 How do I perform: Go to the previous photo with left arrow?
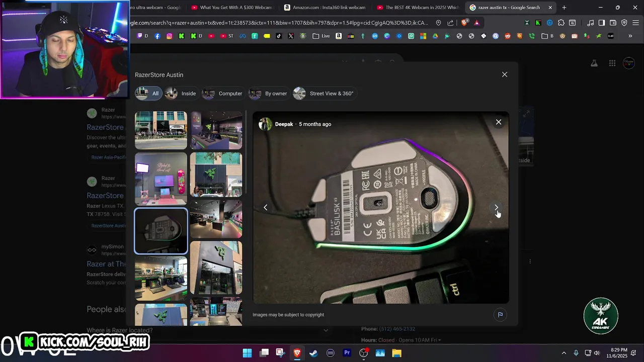coord(266,207)
